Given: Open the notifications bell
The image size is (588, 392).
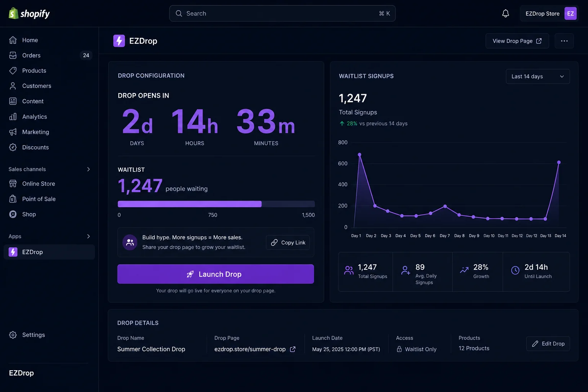Looking at the screenshot, I should pos(505,13).
